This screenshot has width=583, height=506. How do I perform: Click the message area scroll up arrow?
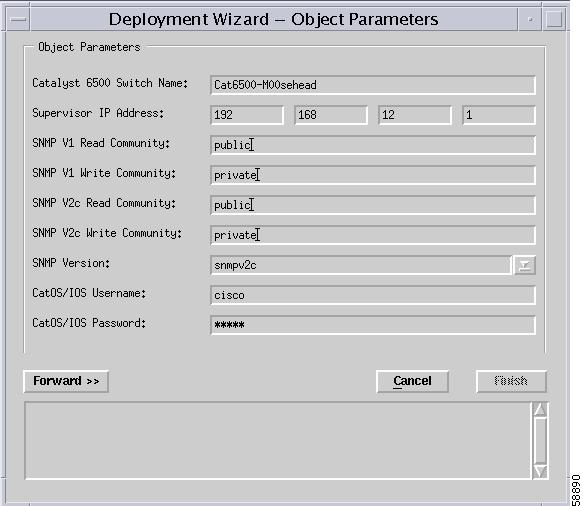click(x=540, y=409)
